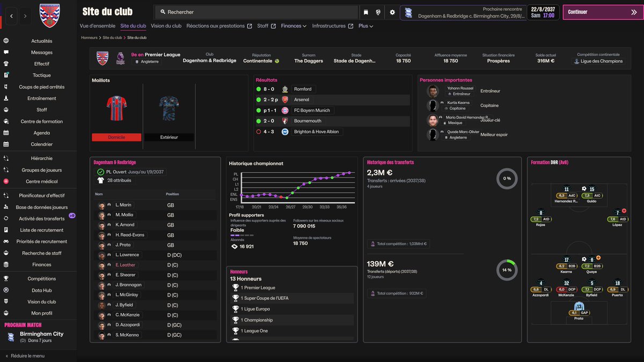
Task: Click the 1 Super Coupe de l'UEFA honour
Action: pyautogui.click(x=292, y=298)
